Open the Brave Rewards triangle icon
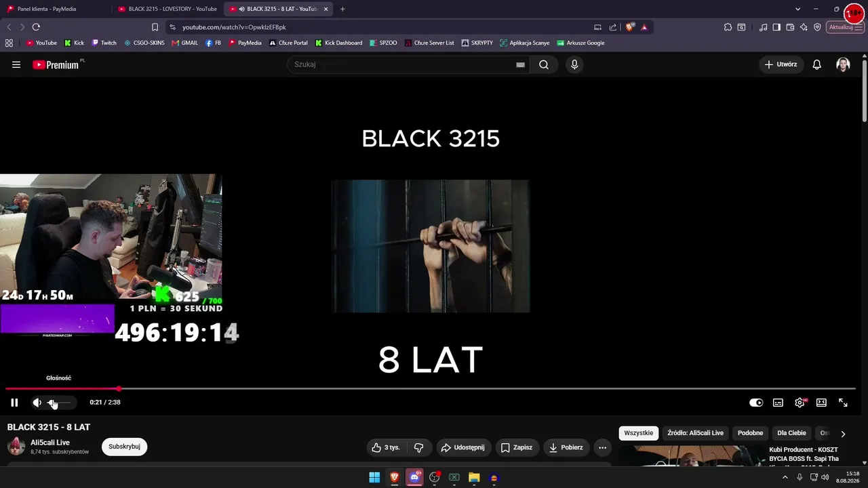Screen dimensions: 868x488 pos(644,27)
